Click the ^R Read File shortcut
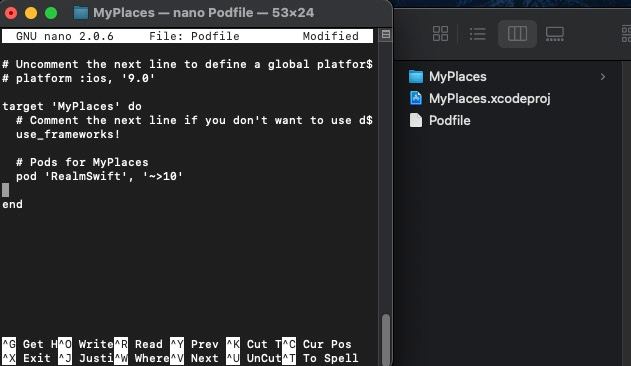631x366 pixels. pyautogui.click(x=138, y=344)
